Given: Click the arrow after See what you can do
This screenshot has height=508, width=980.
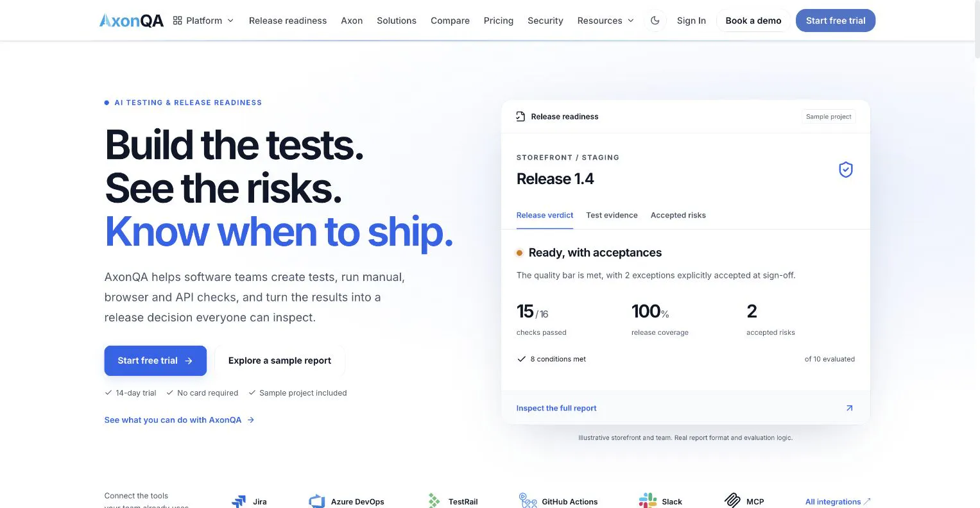Looking at the screenshot, I should point(251,420).
